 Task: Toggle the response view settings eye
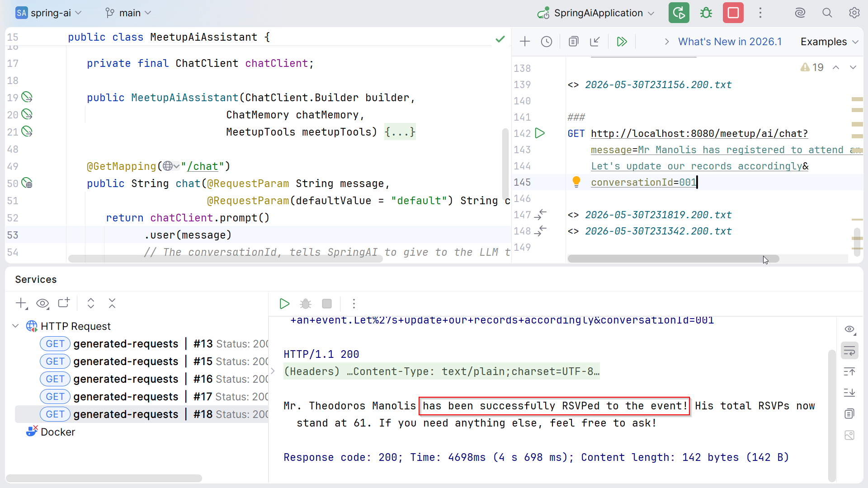pos(849,329)
